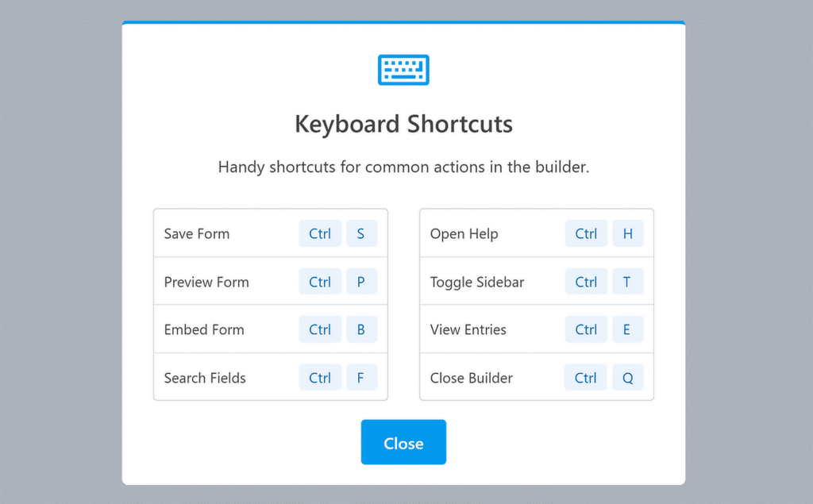The height and width of the screenshot is (504, 813).
Task: Click the Embed Form entry
Action: [x=203, y=329]
